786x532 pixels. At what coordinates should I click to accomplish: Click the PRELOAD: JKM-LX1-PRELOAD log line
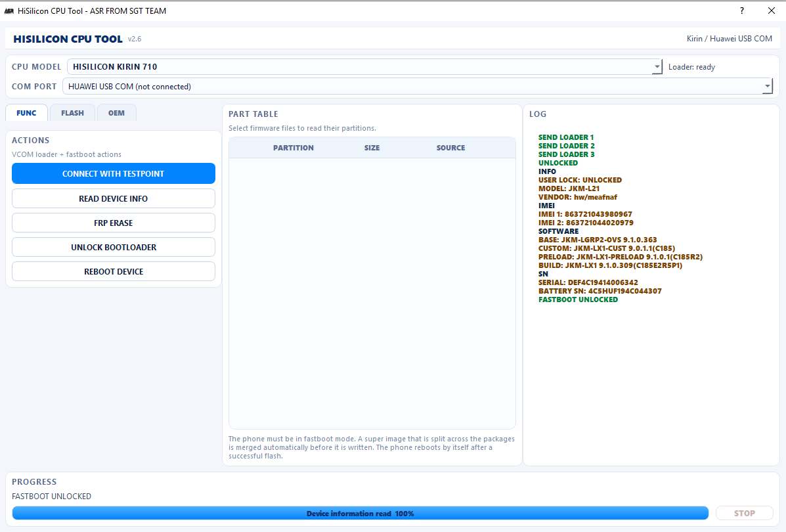pyautogui.click(x=621, y=257)
